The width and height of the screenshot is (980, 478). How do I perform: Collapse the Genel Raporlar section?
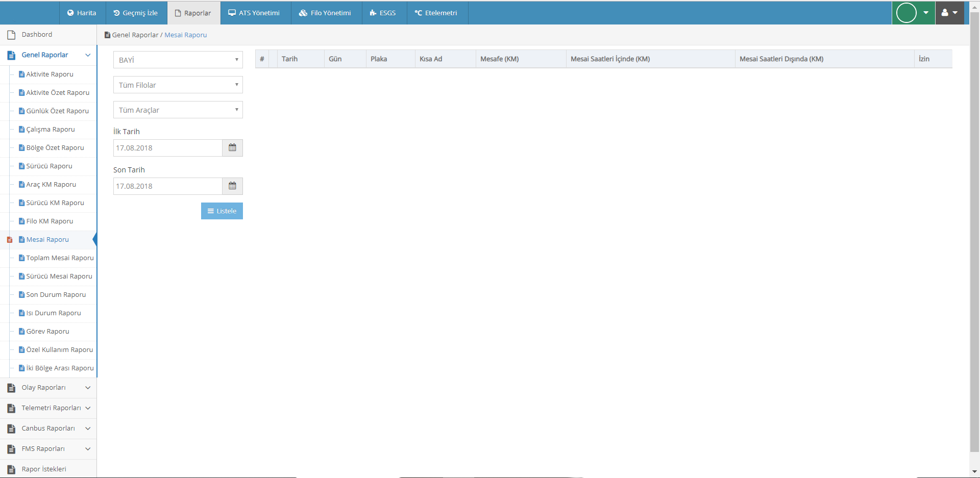(x=88, y=55)
